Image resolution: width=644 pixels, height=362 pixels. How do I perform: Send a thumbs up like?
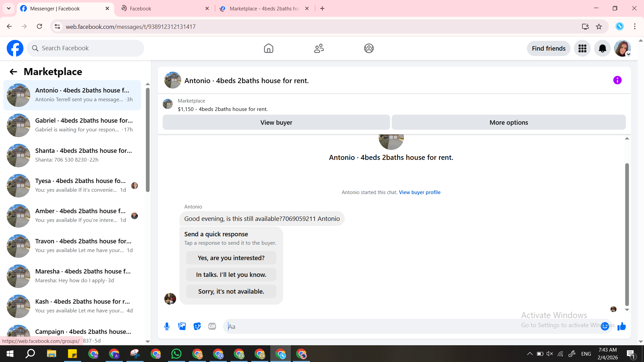click(x=622, y=326)
